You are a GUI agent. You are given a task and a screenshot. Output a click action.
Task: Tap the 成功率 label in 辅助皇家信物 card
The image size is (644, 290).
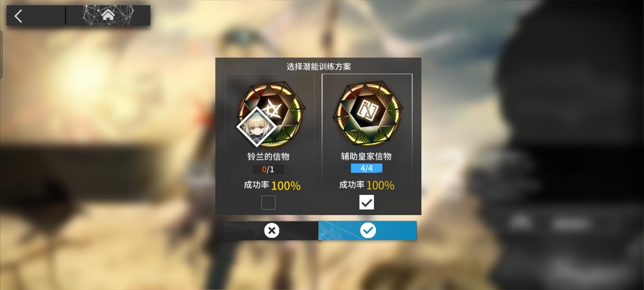352,184
